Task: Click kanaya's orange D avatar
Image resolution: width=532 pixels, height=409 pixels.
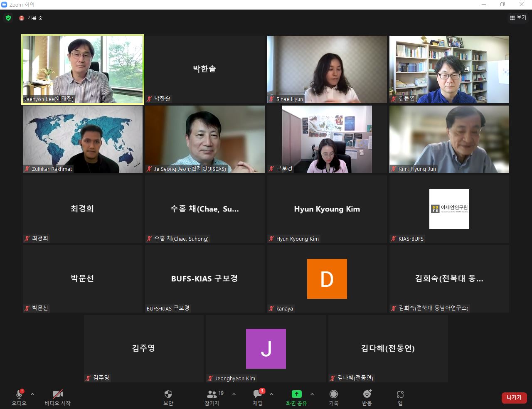Action: click(x=327, y=279)
